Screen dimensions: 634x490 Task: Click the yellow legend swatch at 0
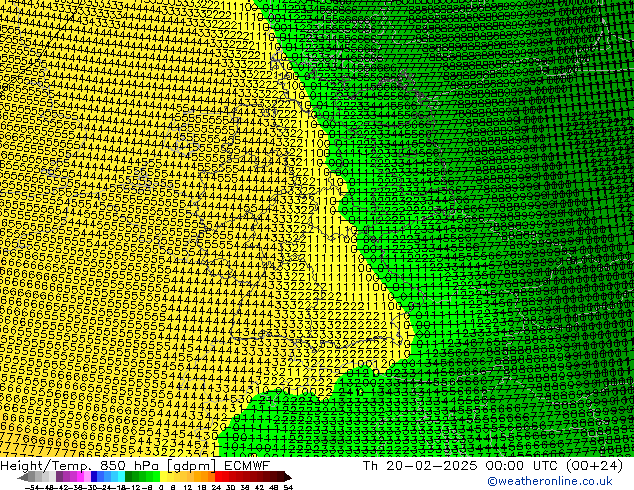coord(163,476)
